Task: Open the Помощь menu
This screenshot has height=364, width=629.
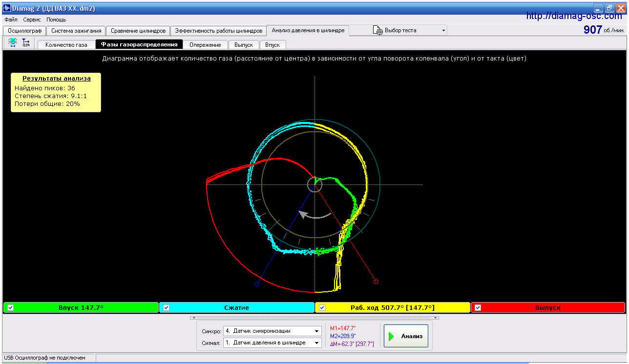Action: tap(56, 20)
